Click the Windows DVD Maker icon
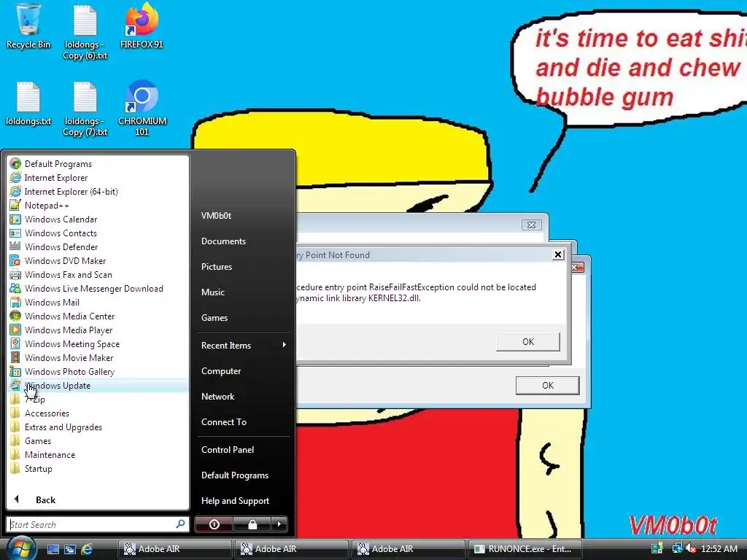The width and height of the screenshot is (747, 560). pos(15,260)
